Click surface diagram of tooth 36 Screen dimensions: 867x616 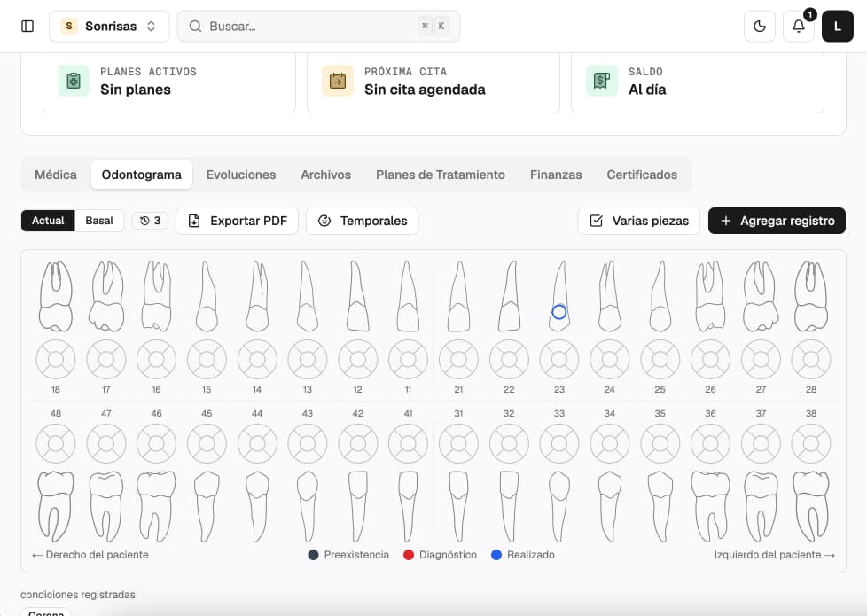coord(710,443)
